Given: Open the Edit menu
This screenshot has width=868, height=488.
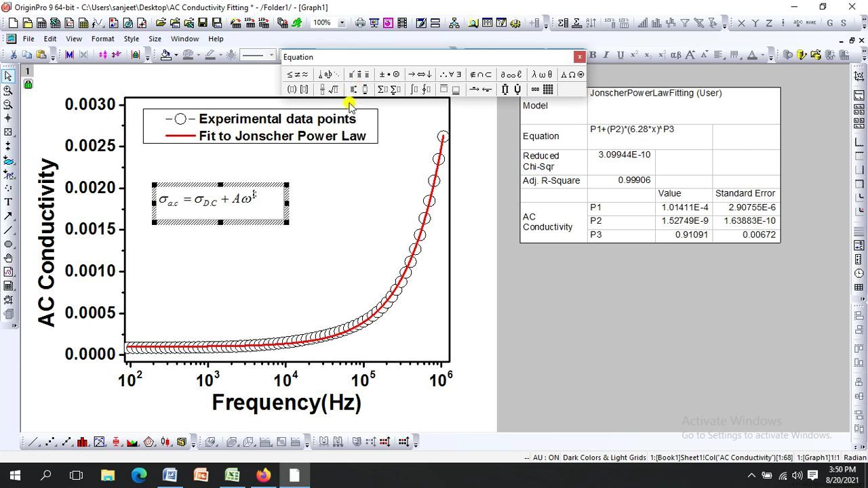Looking at the screenshot, I should pos(50,39).
